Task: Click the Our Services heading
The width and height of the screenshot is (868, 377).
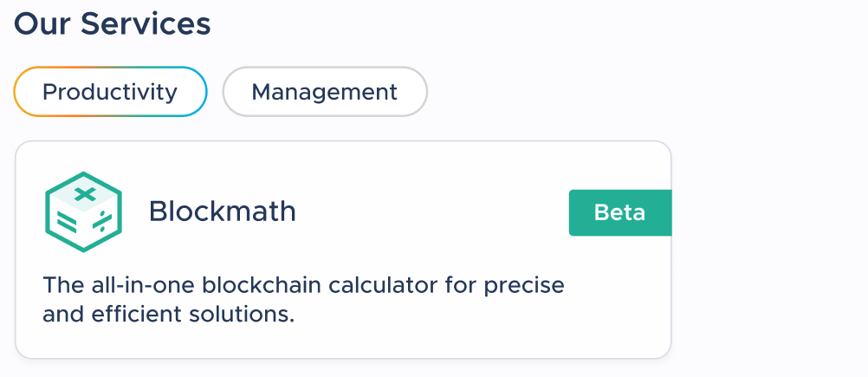Action: pyautogui.click(x=113, y=24)
